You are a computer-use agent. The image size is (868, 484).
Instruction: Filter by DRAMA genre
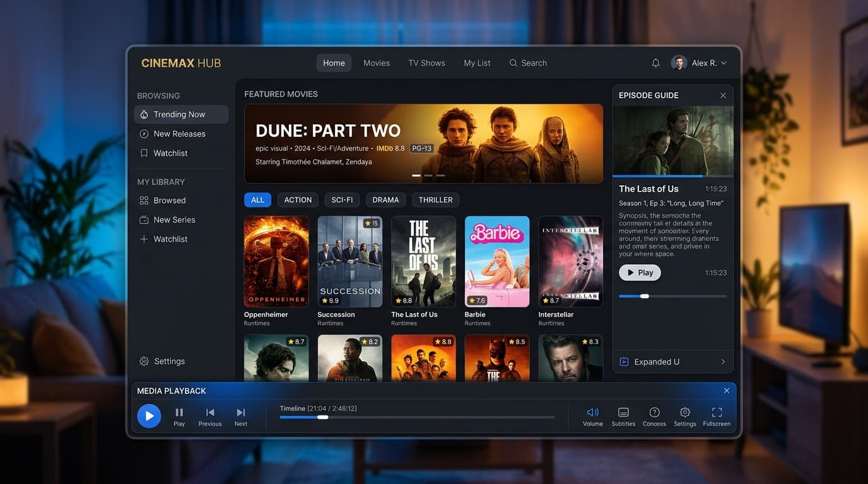tap(385, 200)
